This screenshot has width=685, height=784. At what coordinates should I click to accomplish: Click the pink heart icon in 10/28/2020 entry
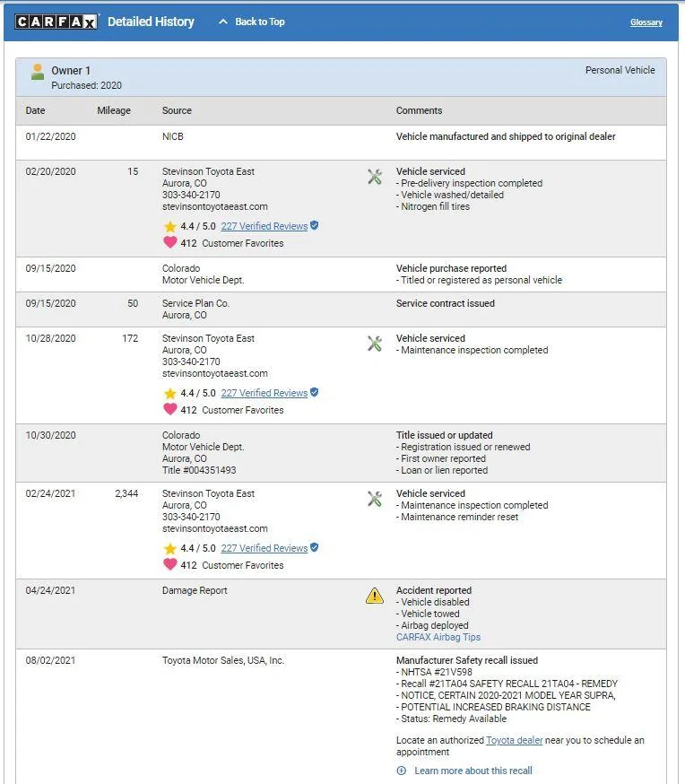pyautogui.click(x=169, y=409)
